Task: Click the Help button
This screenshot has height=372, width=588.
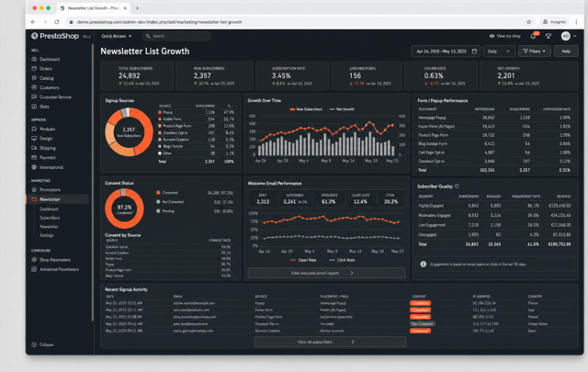Action: coord(566,51)
